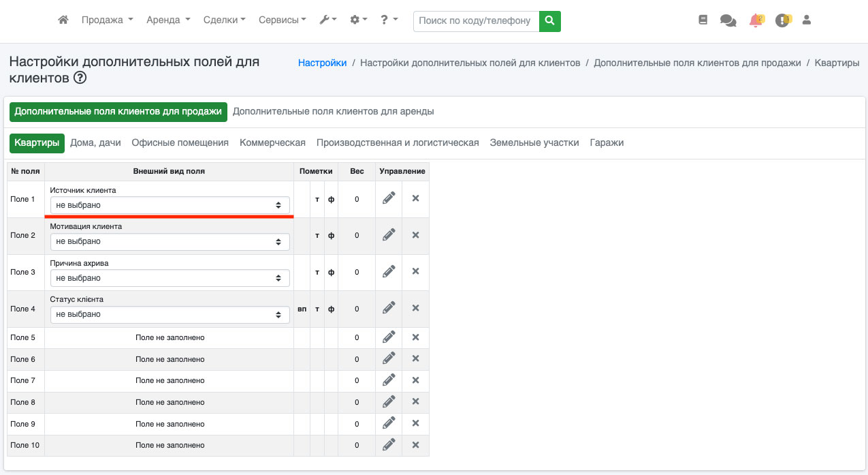Click the user profile icon
The image size is (868, 475).
(807, 20)
